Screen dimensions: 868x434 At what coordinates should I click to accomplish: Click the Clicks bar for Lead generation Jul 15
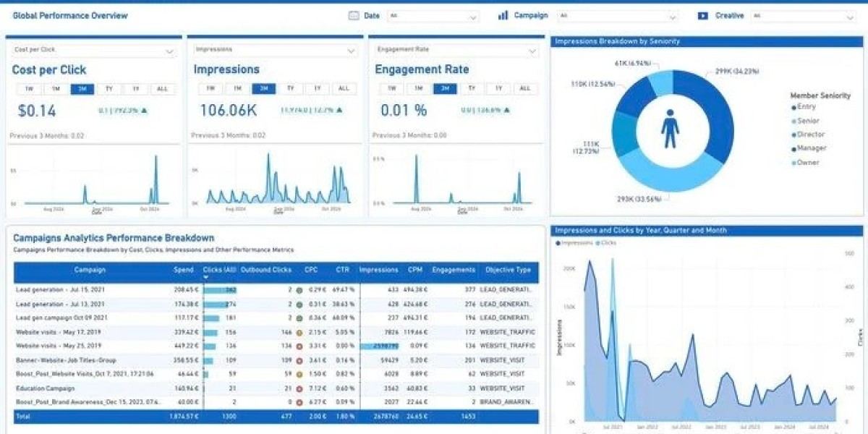pyautogui.click(x=221, y=290)
